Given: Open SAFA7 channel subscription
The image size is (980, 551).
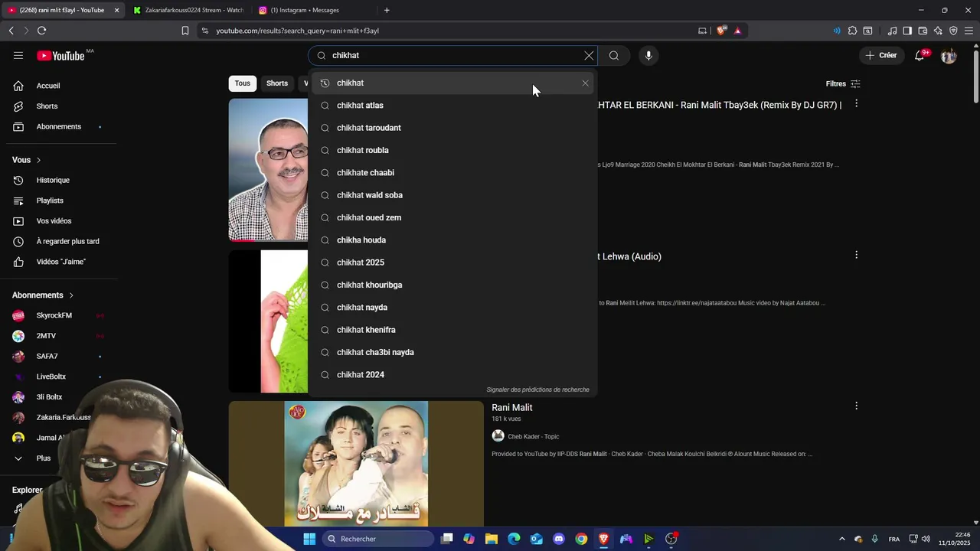Looking at the screenshot, I should point(58,356).
